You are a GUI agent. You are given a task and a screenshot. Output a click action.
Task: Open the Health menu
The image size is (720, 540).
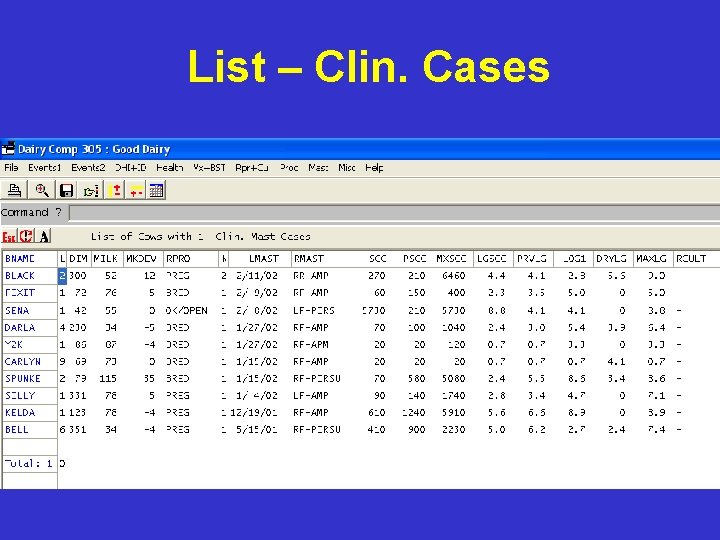pos(169,168)
